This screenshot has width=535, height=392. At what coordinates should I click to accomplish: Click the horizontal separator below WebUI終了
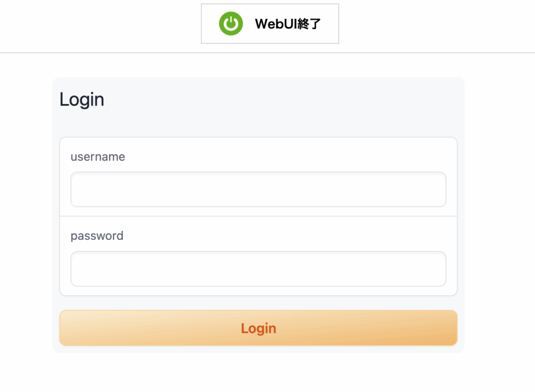coord(267,53)
